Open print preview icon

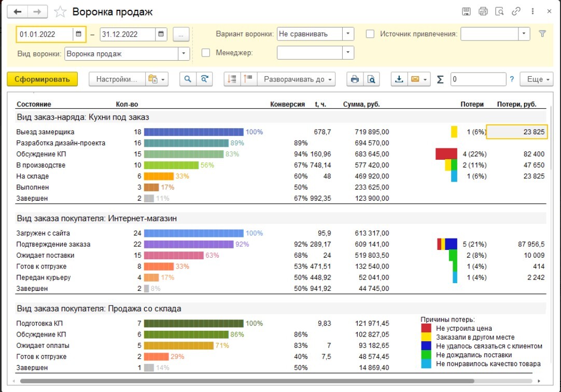point(371,79)
